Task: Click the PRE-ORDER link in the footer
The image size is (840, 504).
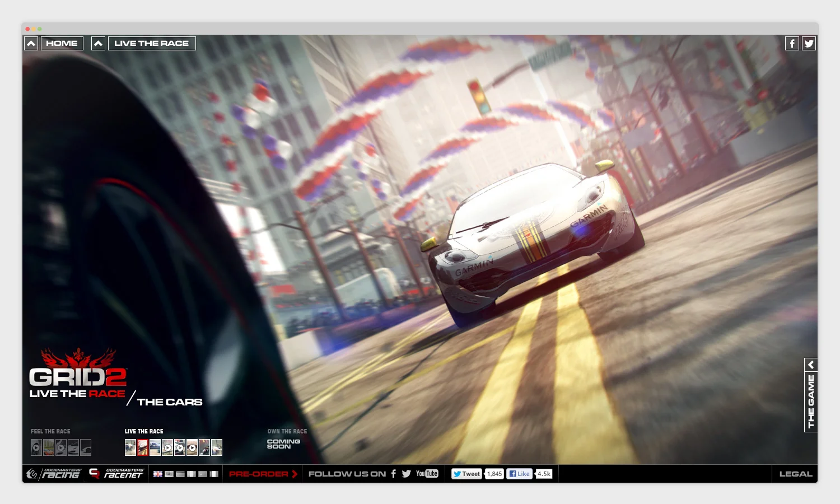Action: pos(263,473)
